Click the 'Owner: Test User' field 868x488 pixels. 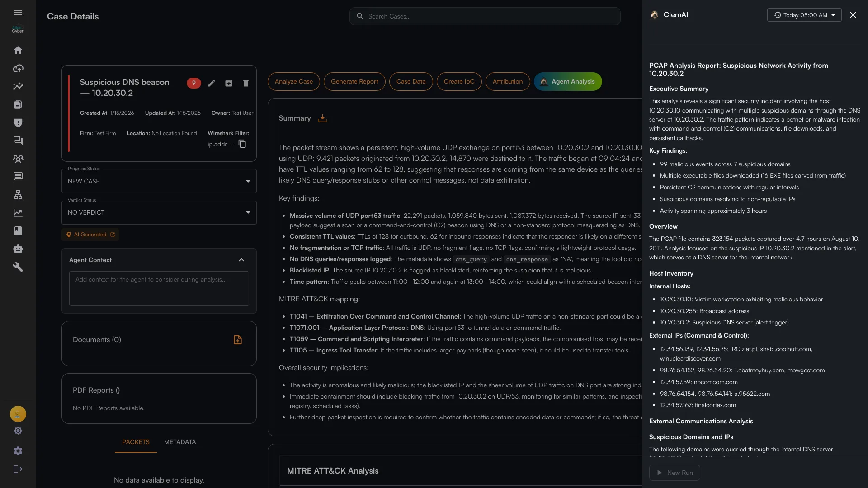[232, 113]
